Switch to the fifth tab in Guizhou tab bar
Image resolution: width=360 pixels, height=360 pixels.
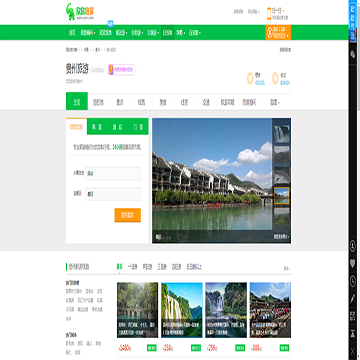click(x=163, y=103)
